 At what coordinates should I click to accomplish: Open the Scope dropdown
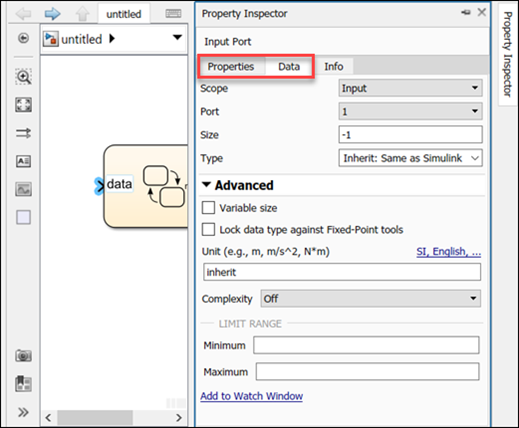pyautogui.click(x=410, y=88)
